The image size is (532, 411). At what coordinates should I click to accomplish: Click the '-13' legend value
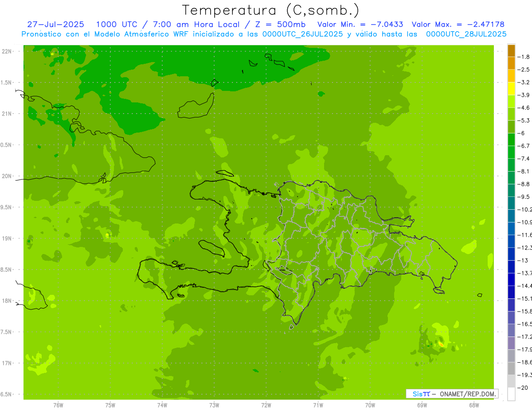coord(523,260)
